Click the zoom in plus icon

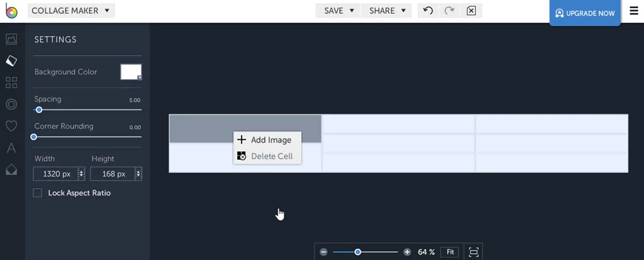point(407,252)
